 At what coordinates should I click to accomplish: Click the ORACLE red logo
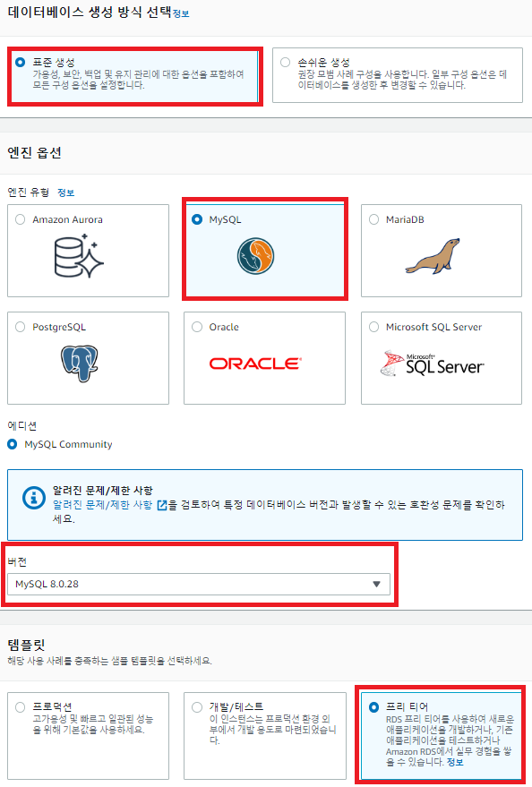[255, 364]
